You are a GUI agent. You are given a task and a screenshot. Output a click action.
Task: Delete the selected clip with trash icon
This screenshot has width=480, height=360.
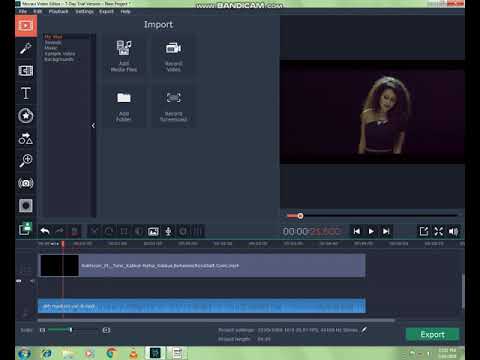pyautogui.click(x=75, y=231)
